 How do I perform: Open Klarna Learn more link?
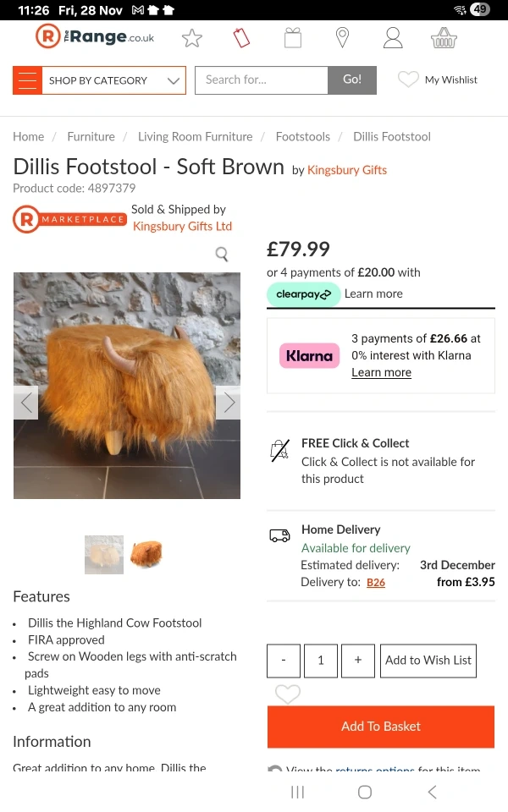coord(381,372)
